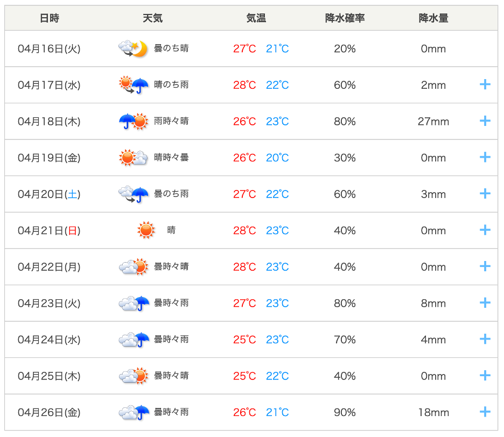504x437 pixels.
Task: Click the high temperature 28°C on 04月17日
Action: [244, 85]
